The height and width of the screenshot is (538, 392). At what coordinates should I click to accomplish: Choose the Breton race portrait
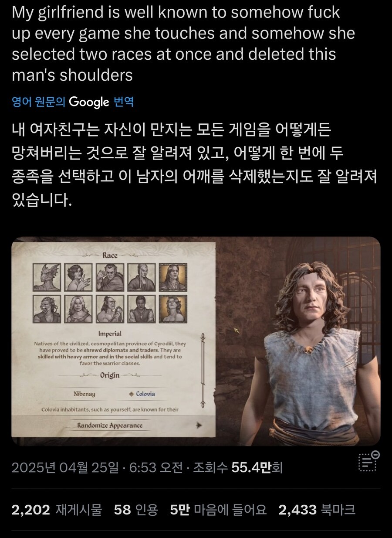point(78,277)
